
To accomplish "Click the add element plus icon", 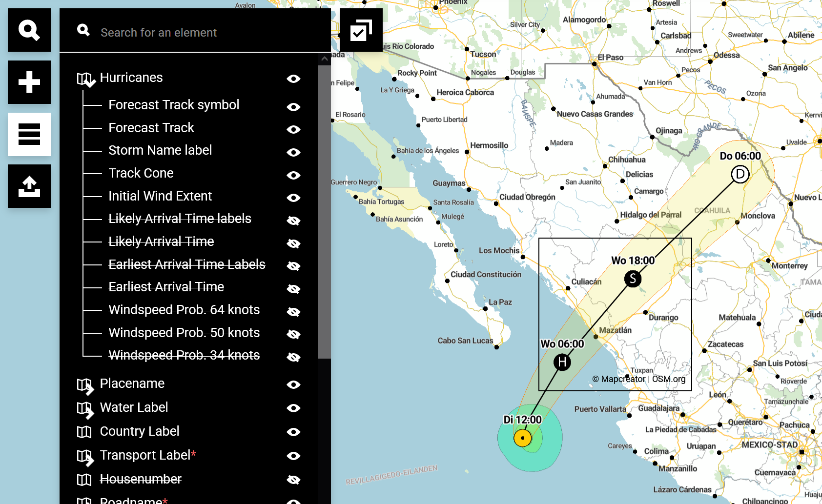I will (29, 82).
